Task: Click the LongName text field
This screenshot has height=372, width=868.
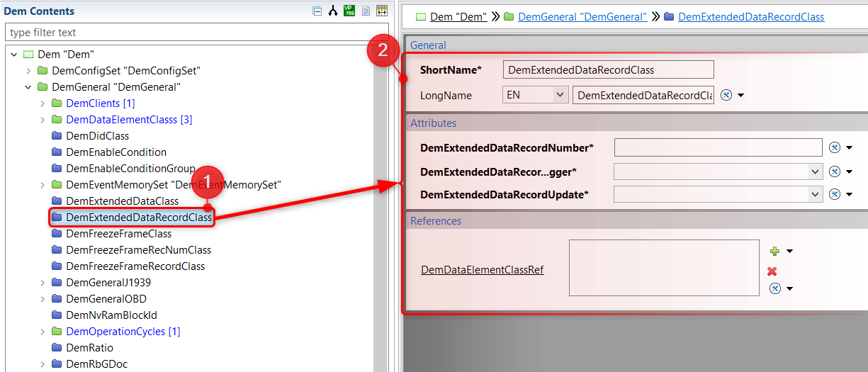Action: coord(643,95)
